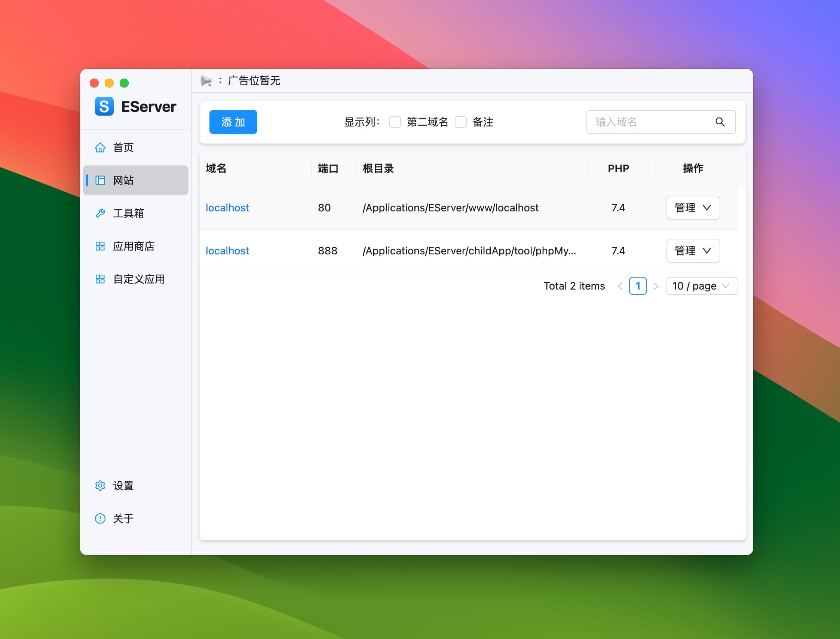Image resolution: width=840 pixels, height=639 pixels.
Task: Click the home icon beside 首页
Action: tap(100, 147)
